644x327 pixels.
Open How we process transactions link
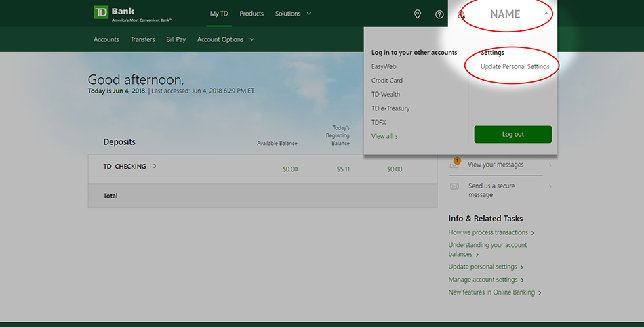(x=491, y=232)
